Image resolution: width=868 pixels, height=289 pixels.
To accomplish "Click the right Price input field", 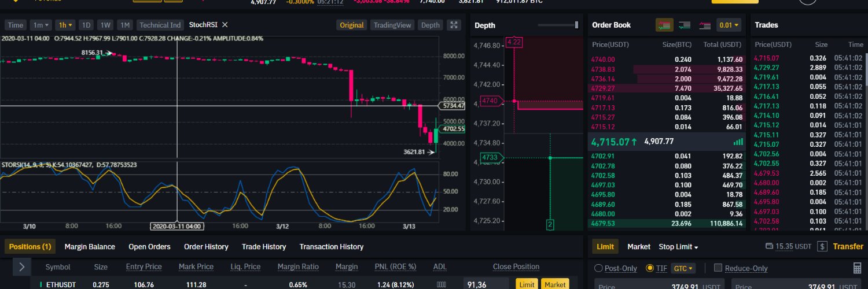I will [x=797, y=285].
